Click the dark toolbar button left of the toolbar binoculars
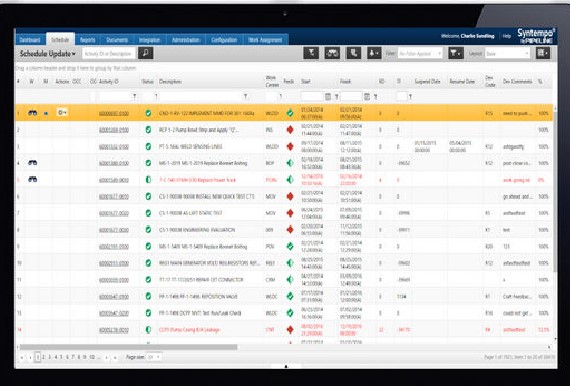The image size is (570, 386). coord(311,53)
